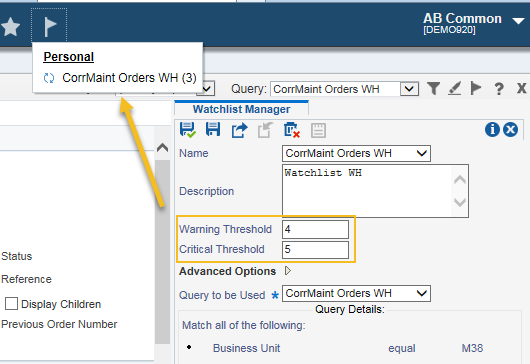Open the Watchlists flag icon
This screenshot has width=530, height=364.
[49, 26]
